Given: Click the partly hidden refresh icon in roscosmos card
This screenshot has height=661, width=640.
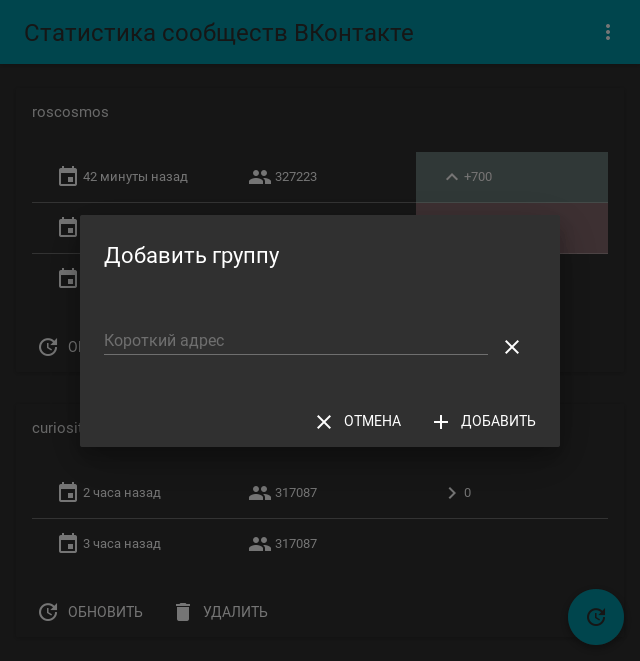Looking at the screenshot, I should (x=48, y=347).
